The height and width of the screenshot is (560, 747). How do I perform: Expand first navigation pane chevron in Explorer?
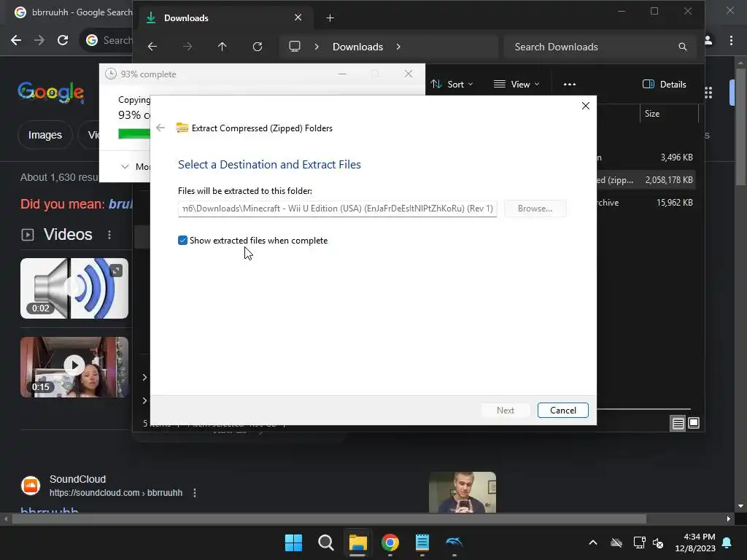coord(144,378)
